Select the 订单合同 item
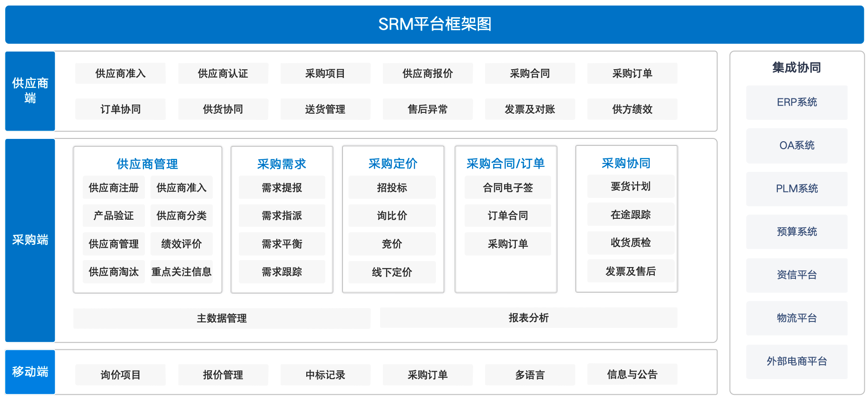This screenshot has width=868, height=406. point(508,216)
